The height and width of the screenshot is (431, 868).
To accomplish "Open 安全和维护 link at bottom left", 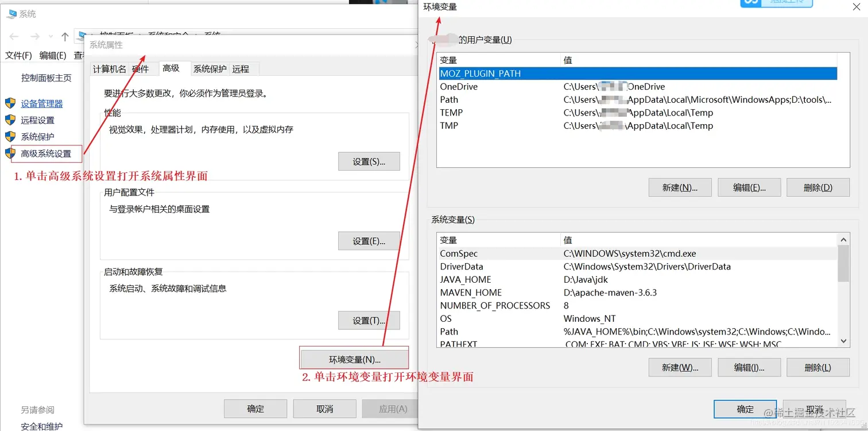I will click(x=42, y=426).
